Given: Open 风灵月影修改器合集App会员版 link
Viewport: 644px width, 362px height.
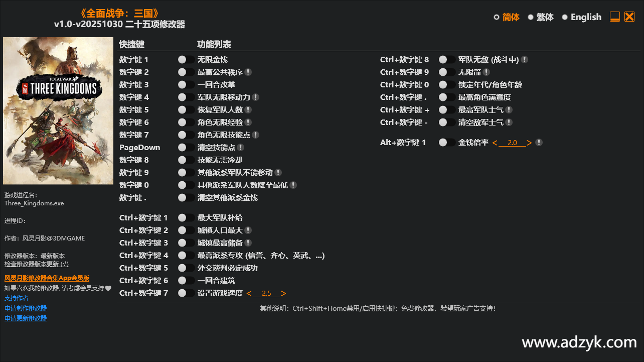Looking at the screenshot, I should click(x=47, y=278).
